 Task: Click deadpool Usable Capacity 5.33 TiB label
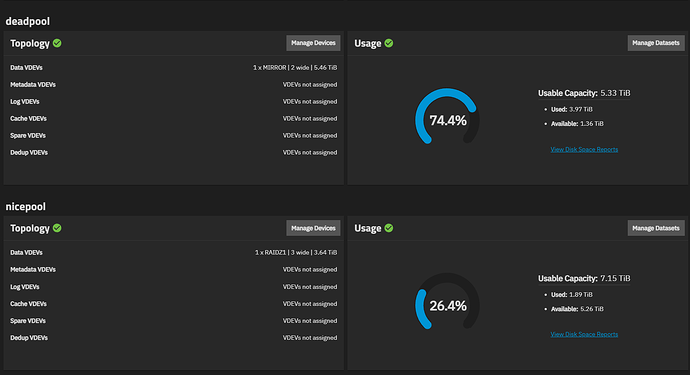coord(584,93)
